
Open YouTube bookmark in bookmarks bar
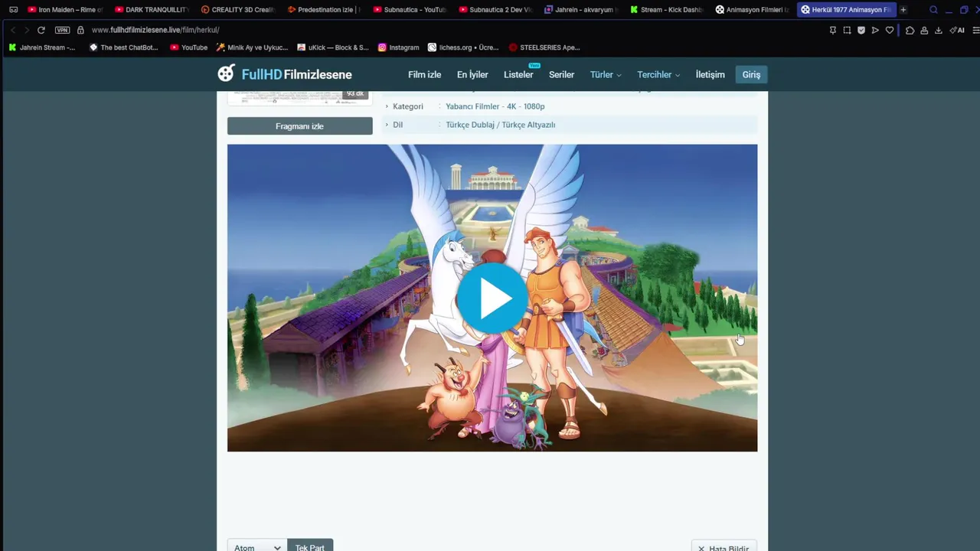coord(189,47)
